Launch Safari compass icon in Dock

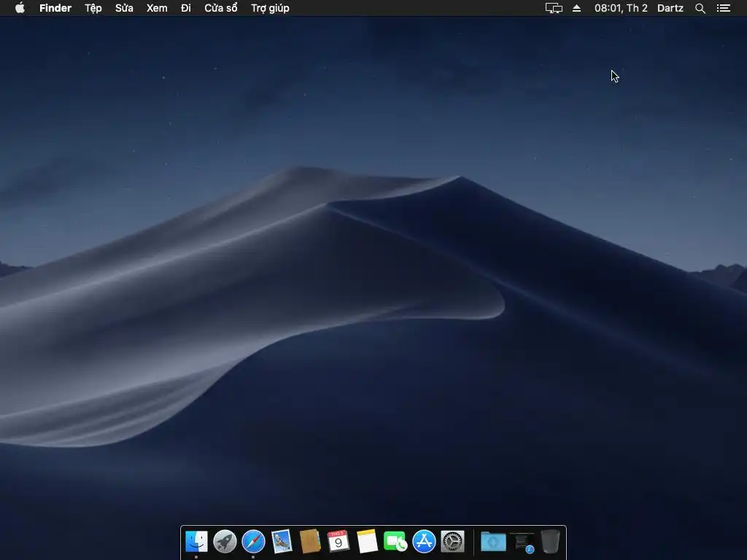[x=253, y=542]
